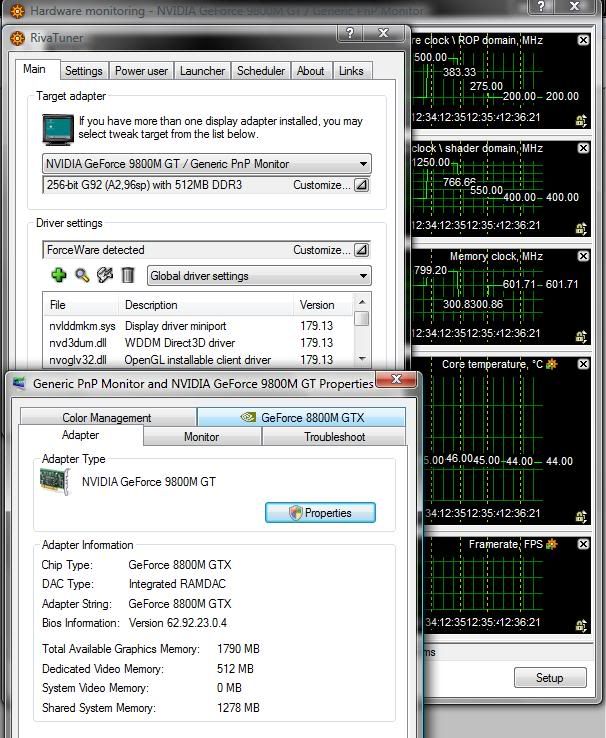Click the Setup button in Hardware monitoring

coord(550,677)
